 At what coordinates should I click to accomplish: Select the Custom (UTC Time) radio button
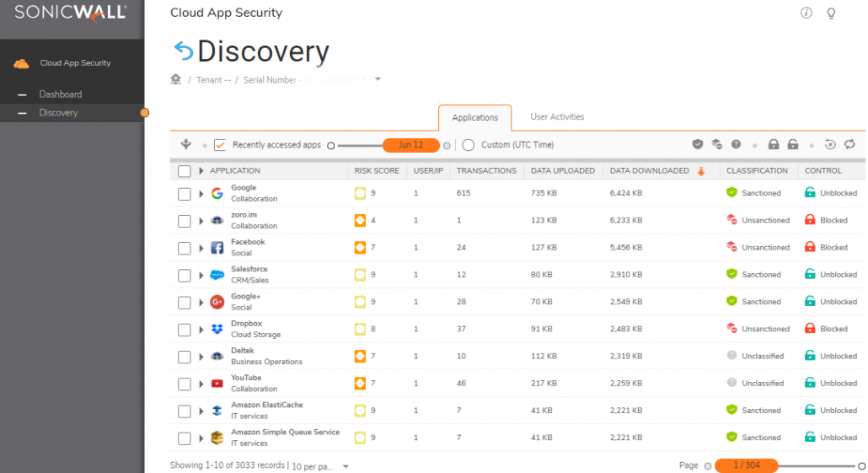(x=469, y=145)
